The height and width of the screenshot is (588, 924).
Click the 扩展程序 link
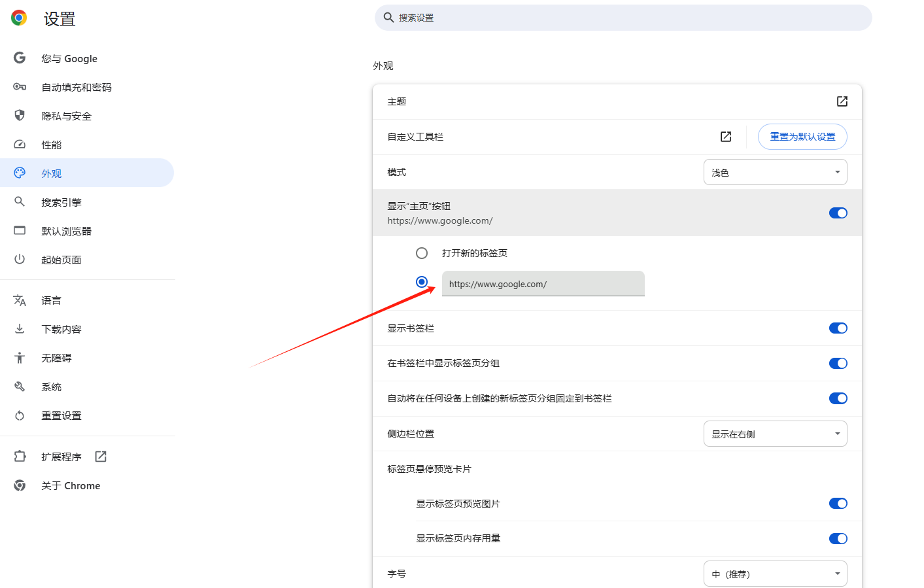click(61, 457)
